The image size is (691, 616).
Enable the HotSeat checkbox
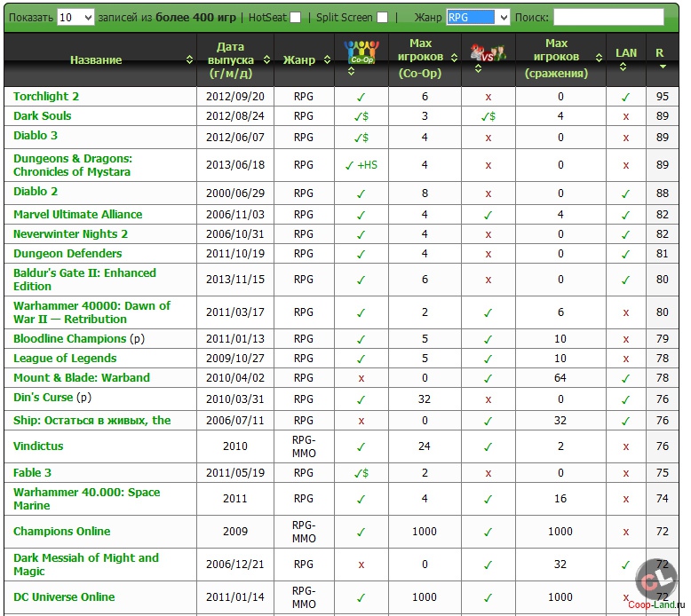click(x=295, y=18)
